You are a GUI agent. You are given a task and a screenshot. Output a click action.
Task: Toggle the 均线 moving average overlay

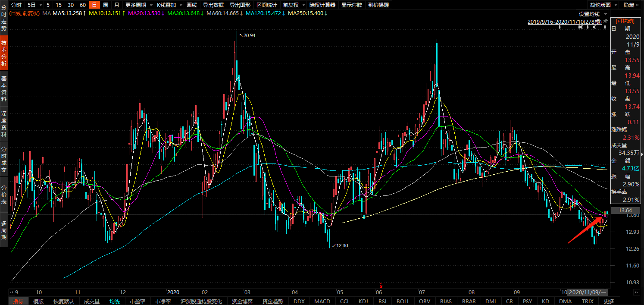(x=114, y=301)
